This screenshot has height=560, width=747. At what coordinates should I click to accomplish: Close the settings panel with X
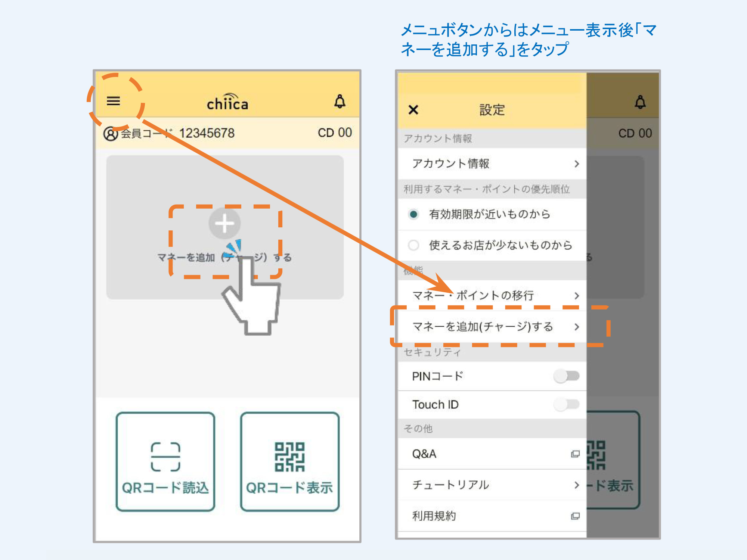(413, 110)
